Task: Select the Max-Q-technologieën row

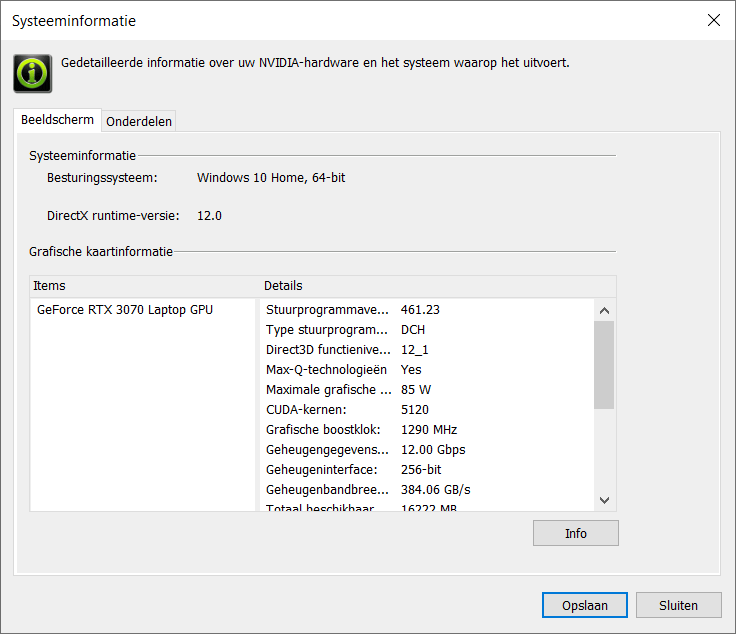Action: (427, 370)
